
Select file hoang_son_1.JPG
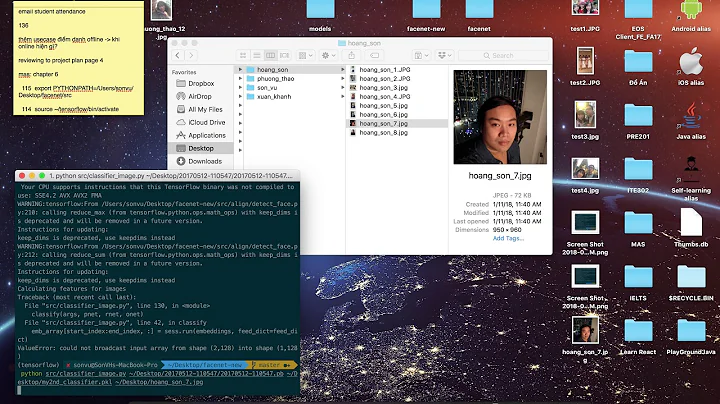[385, 69]
